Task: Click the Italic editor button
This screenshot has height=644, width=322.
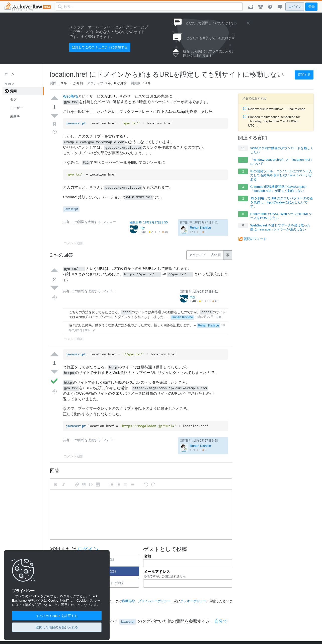Action: [64, 485]
